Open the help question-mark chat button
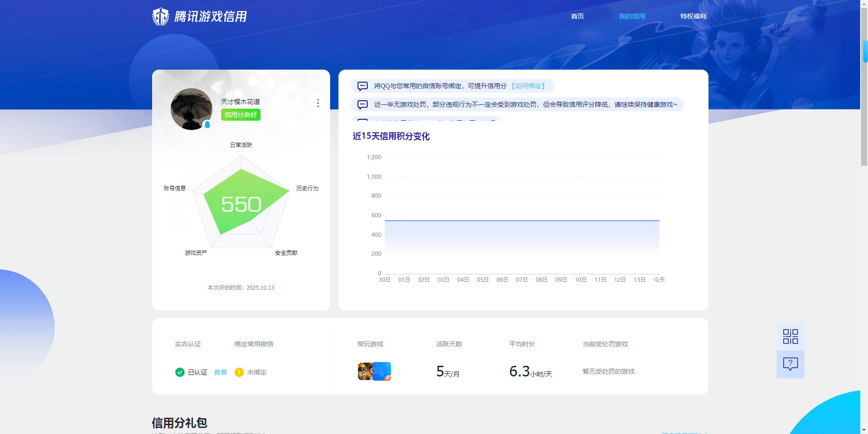This screenshot has width=868, height=434. pyautogui.click(x=790, y=364)
